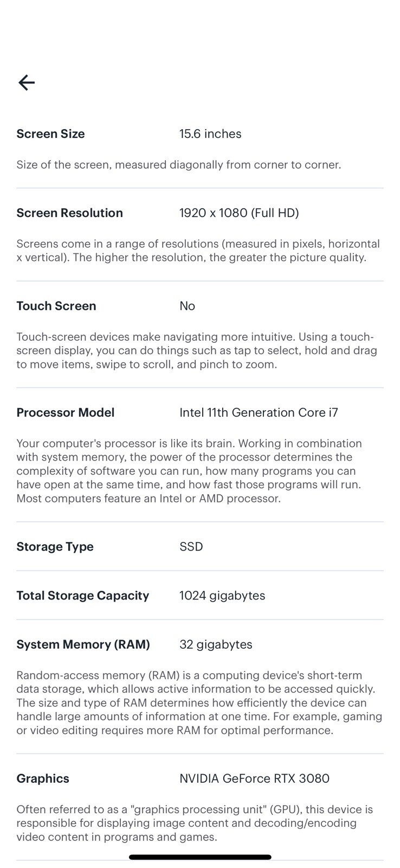Select the Screen Size label
The width and height of the screenshot is (400, 868).
(50, 134)
